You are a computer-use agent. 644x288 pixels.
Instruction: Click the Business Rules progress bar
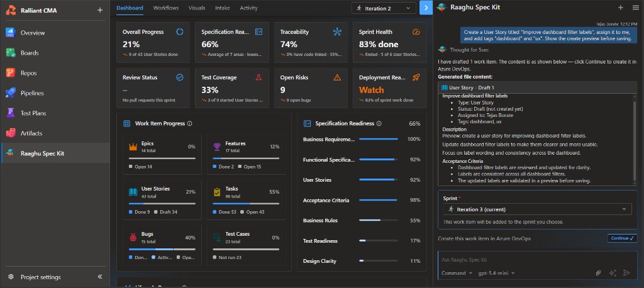click(x=378, y=221)
